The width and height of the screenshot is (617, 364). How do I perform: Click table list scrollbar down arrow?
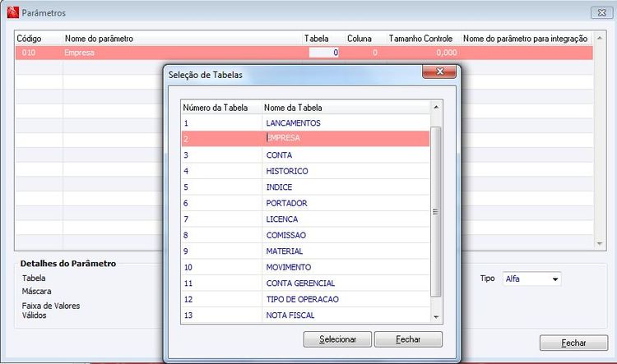pyautogui.click(x=436, y=317)
